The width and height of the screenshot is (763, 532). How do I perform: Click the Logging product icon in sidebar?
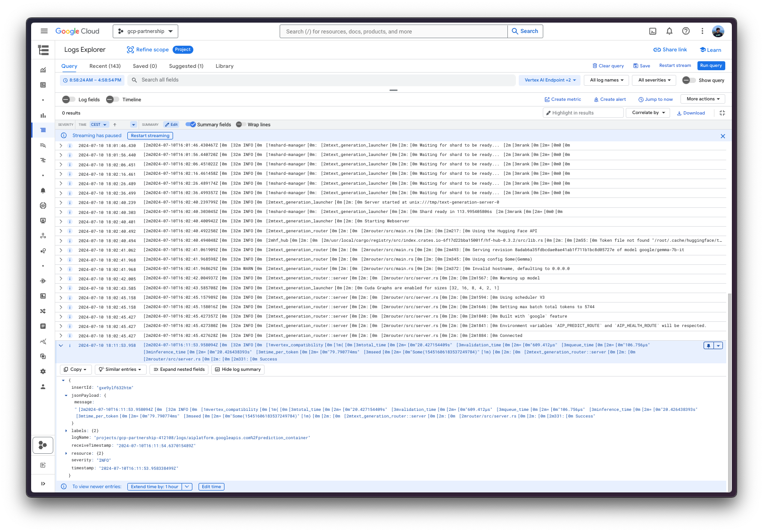point(43,50)
